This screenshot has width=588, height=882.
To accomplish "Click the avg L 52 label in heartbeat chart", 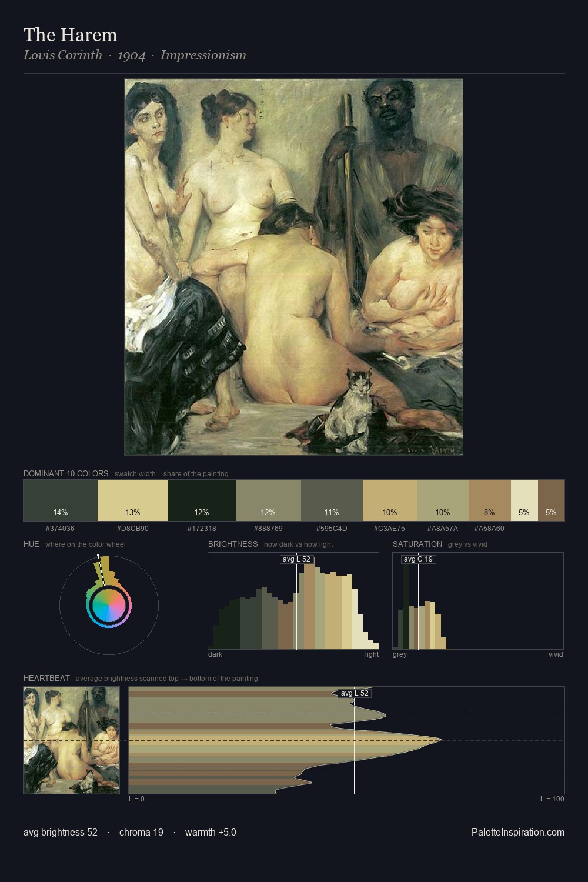I will click(x=355, y=693).
